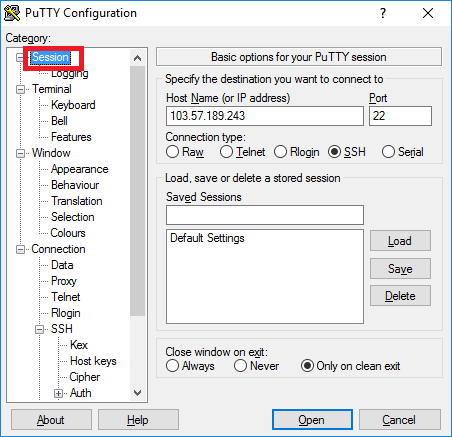The width and height of the screenshot is (452, 437).
Task: Click the Help button
Action: pos(138,420)
